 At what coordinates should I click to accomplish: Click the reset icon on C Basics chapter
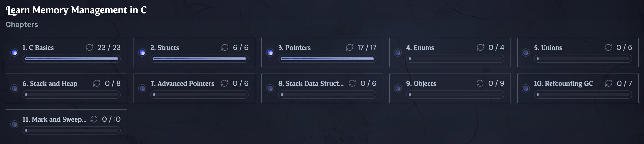(89, 47)
